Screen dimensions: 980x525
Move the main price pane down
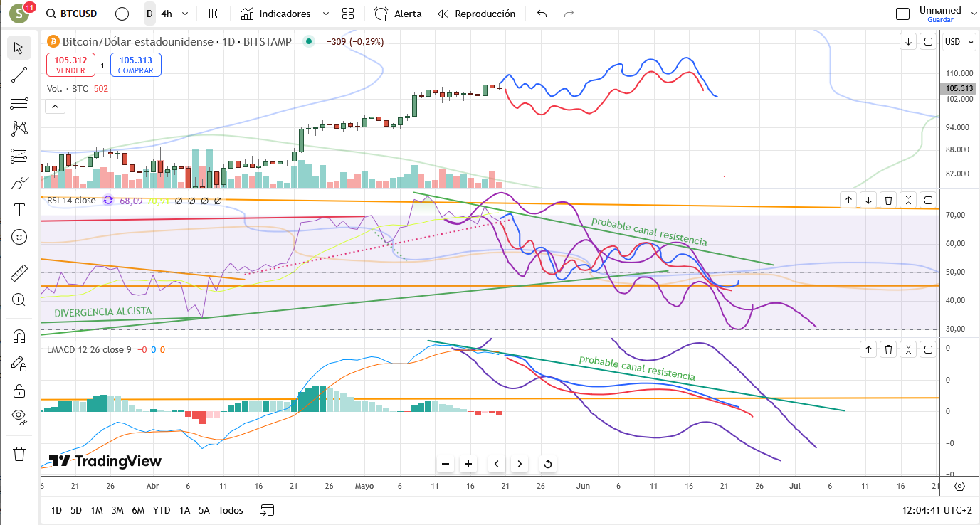tap(909, 41)
